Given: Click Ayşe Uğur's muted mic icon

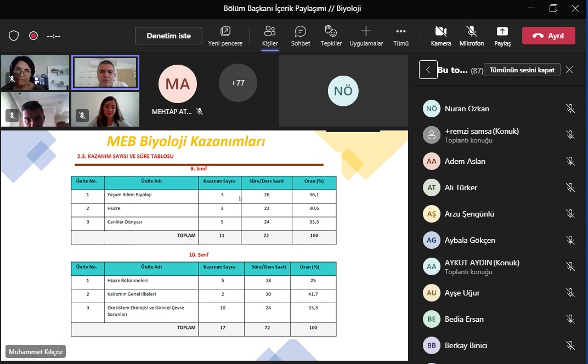Looking at the screenshot, I should click(570, 293).
